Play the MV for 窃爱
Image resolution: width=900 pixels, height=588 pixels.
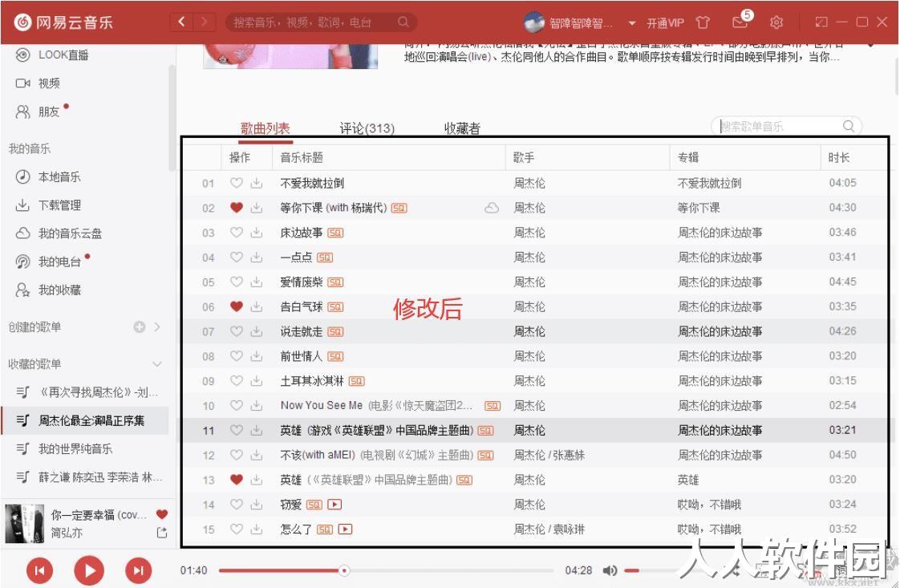[334, 505]
